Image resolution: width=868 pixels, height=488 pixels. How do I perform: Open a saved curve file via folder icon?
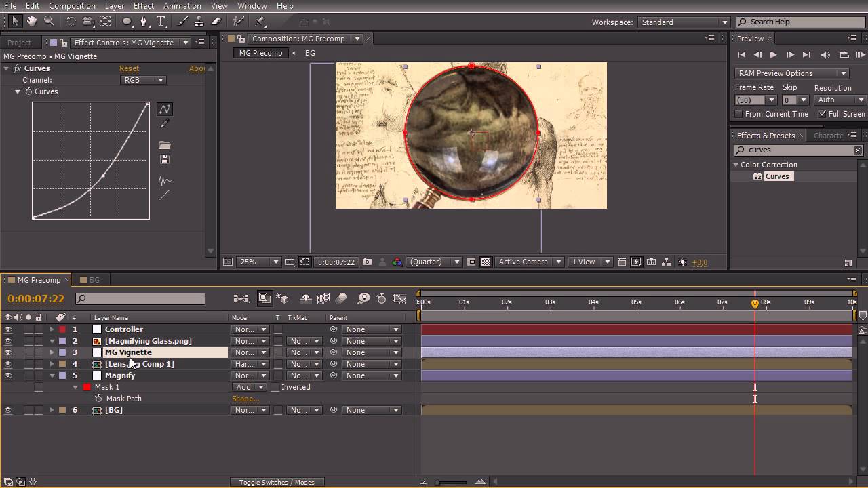164,145
